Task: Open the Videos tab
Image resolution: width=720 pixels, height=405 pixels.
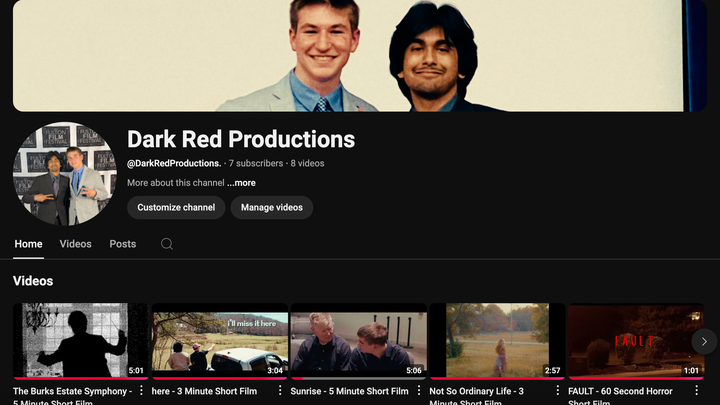Action: coord(75,244)
